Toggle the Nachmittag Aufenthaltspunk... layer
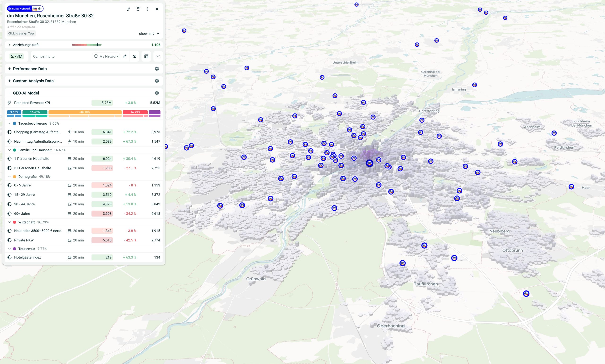Screen dimensions: 605x364 [9, 142]
